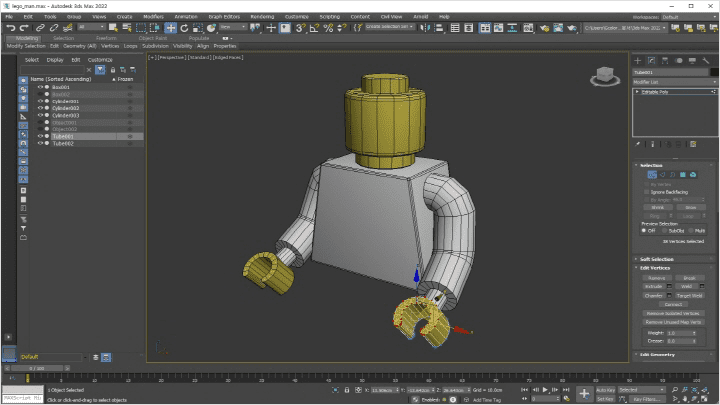
Task: Toggle the Angle Snap icon
Action: pos(315,28)
